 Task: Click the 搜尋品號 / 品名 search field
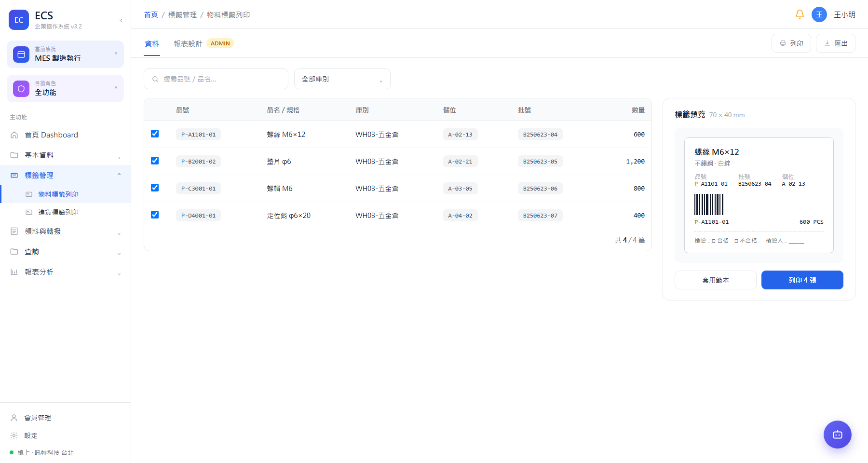[x=216, y=79]
